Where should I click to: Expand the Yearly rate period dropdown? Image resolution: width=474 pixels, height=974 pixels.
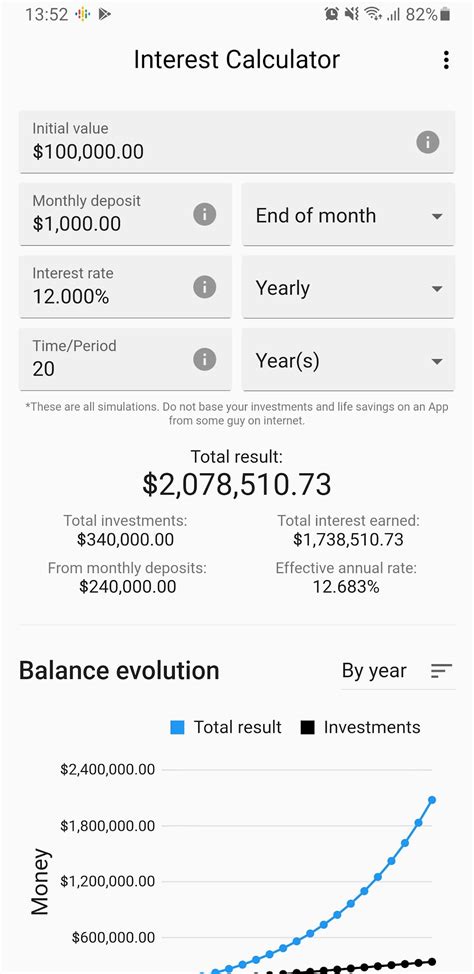point(348,287)
